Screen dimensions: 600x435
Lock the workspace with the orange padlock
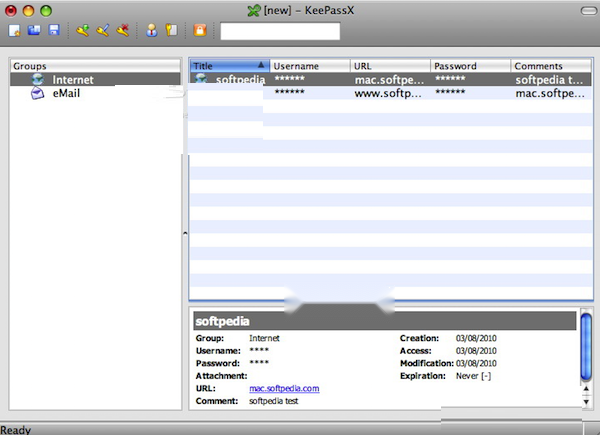[200, 30]
